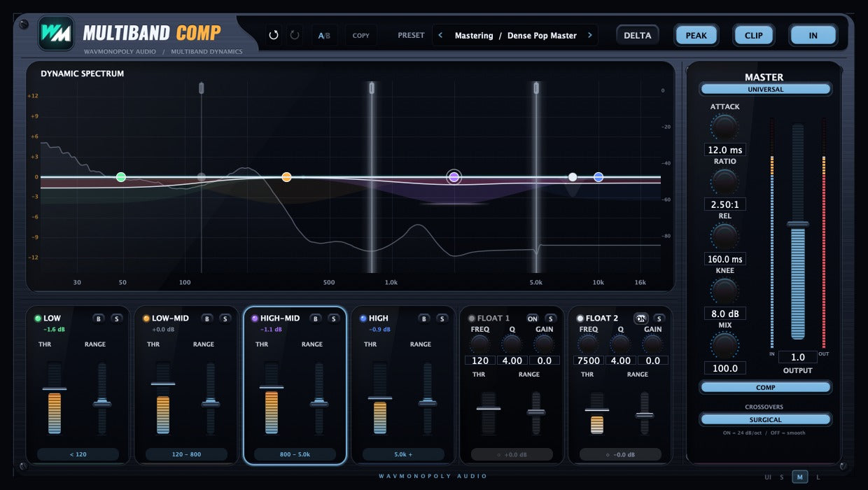Open the COMP mode selector
Image resolution: width=868 pixels, height=490 pixels.
click(x=765, y=387)
